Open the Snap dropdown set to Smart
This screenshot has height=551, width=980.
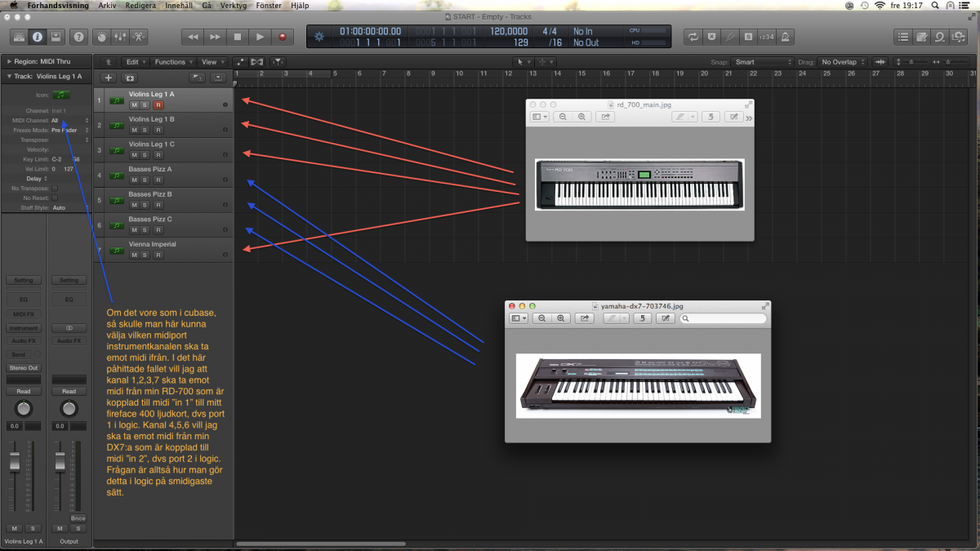(762, 62)
